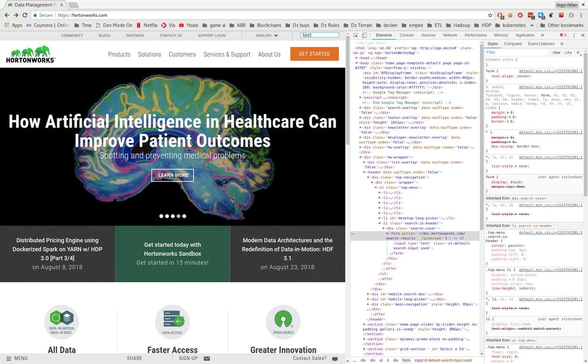Toggle the :hov element state panel
588x364 pixels.
coord(556,53)
